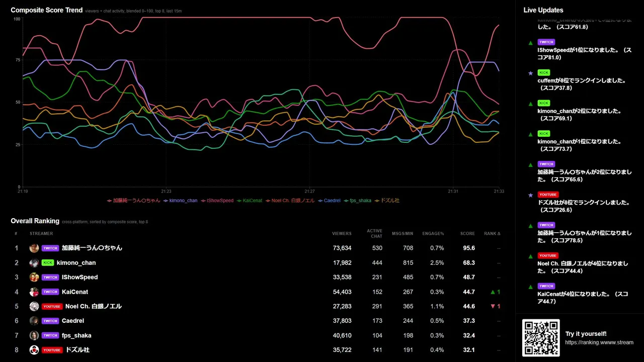644x362 pixels.
Task: Click the "Try it yourself!" text
Action: (586, 334)
